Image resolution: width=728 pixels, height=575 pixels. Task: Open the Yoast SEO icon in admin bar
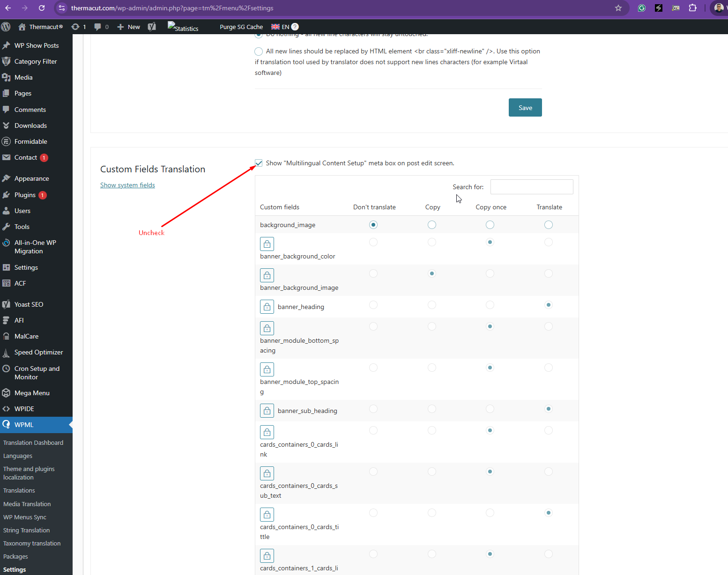point(152,27)
